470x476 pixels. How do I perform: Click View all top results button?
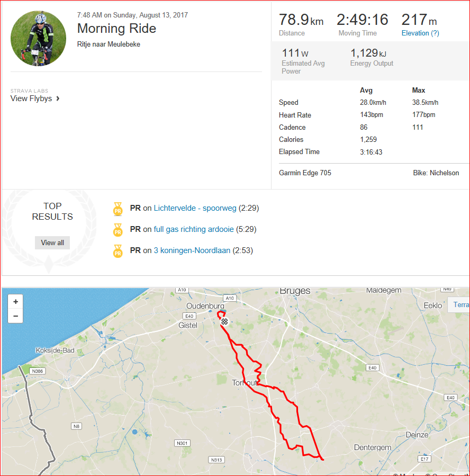(x=52, y=243)
